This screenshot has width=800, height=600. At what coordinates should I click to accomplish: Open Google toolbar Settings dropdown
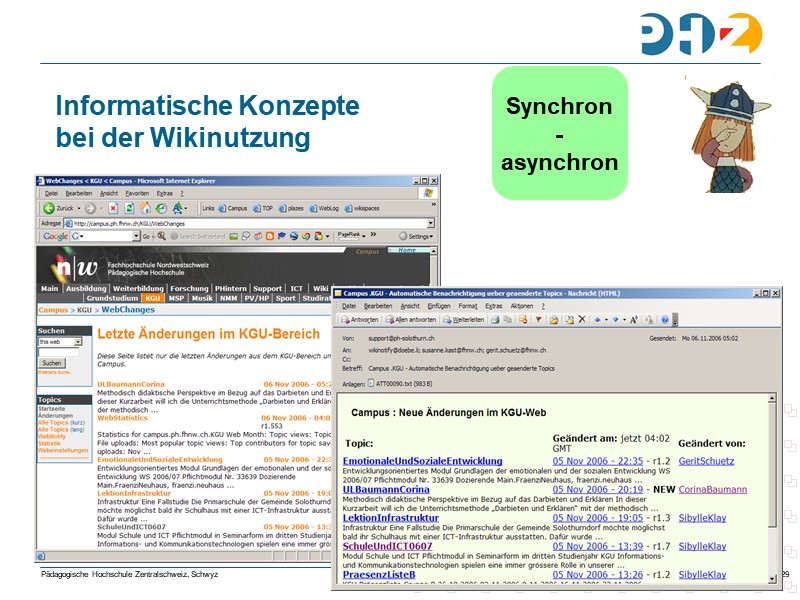[x=416, y=237]
